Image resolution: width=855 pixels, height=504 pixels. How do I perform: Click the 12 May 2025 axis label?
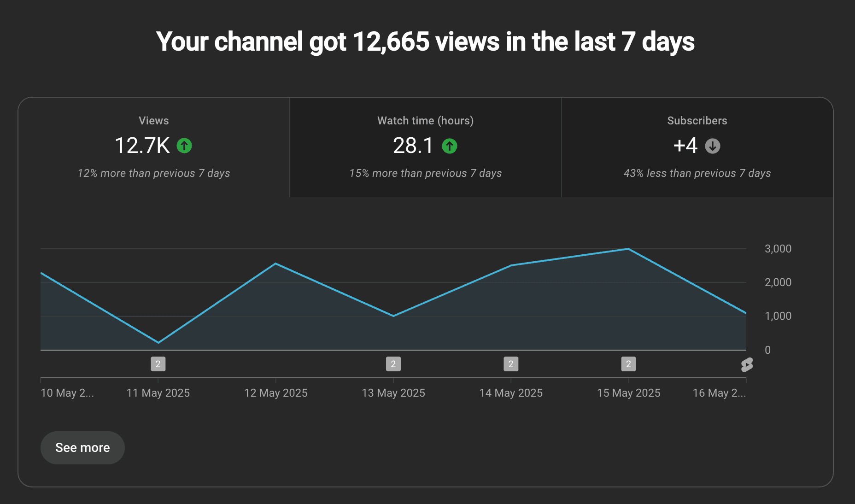point(275,393)
